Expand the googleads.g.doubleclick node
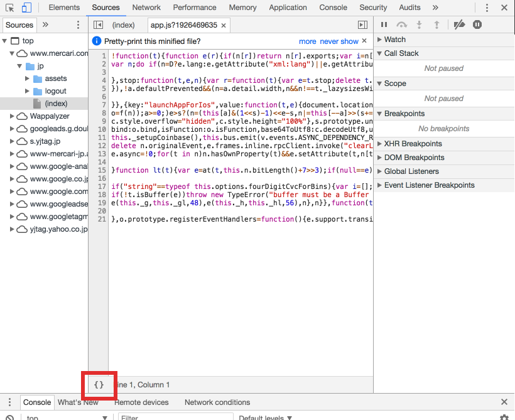Image resolution: width=515 pixels, height=420 pixels. (12, 129)
